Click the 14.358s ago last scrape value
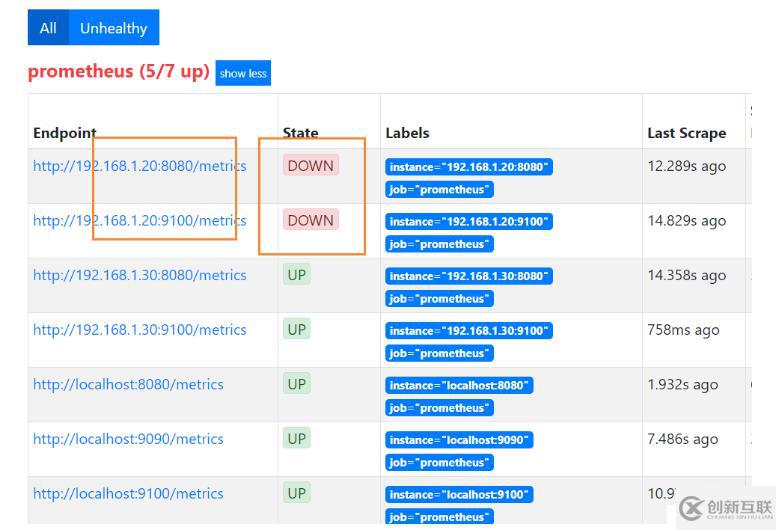The image size is (776, 530). tap(686, 275)
